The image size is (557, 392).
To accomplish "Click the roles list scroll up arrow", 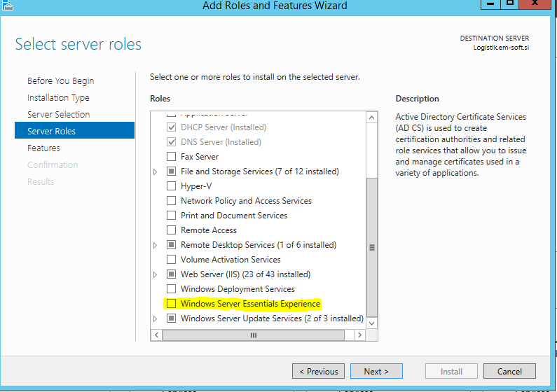I will [371, 118].
